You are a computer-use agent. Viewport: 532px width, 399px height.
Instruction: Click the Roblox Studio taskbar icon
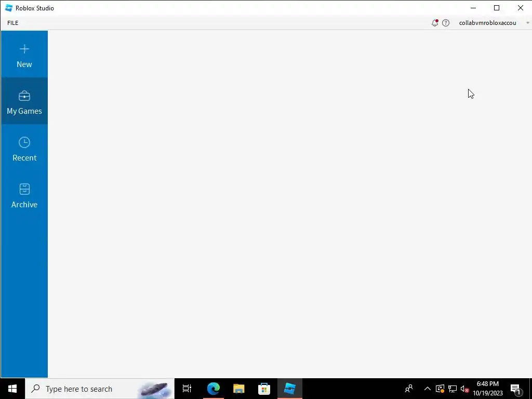290,389
